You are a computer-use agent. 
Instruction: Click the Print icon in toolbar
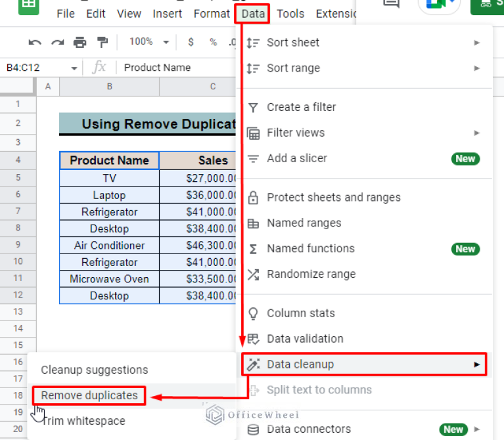pos(80,43)
